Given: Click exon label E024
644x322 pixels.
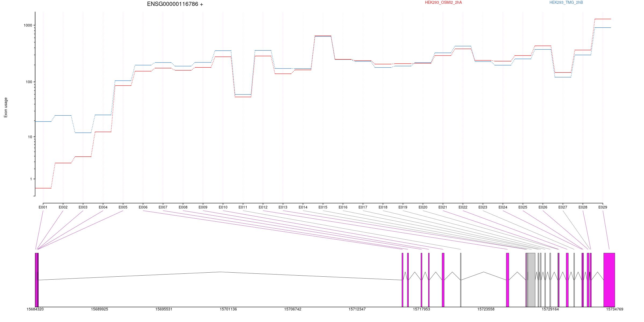Looking at the screenshot, I should click(503, 207).
